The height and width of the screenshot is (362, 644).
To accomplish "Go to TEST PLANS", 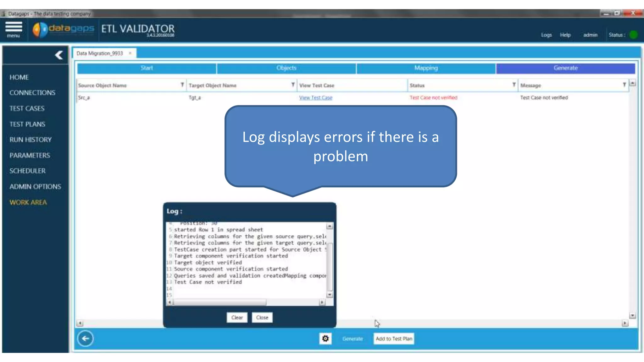I will click(x=27, y=124).
